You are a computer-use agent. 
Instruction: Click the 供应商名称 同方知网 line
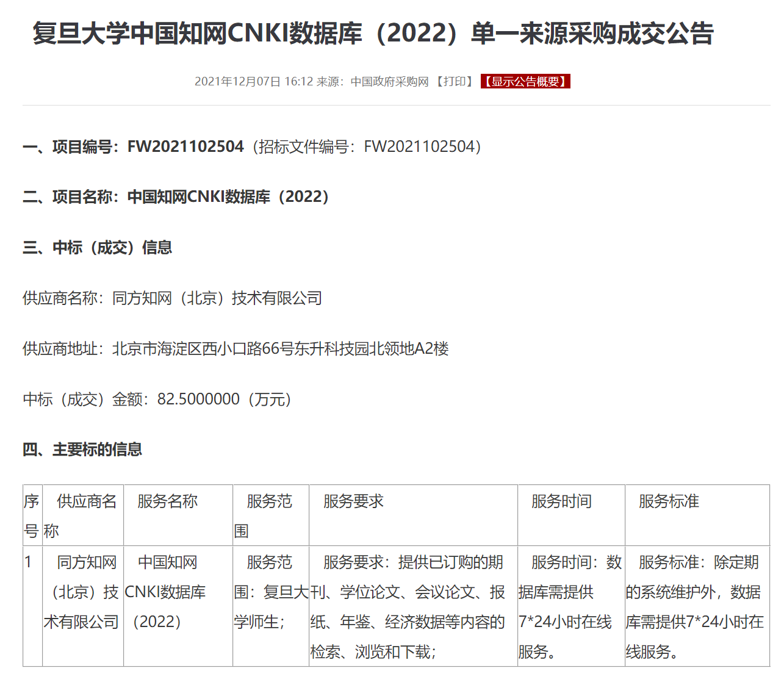tap(173, 298)
